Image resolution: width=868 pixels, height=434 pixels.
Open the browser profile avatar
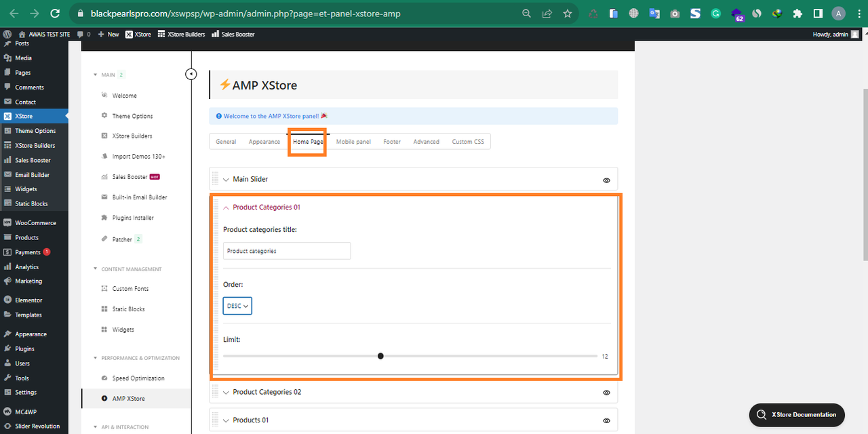point(839,14)
